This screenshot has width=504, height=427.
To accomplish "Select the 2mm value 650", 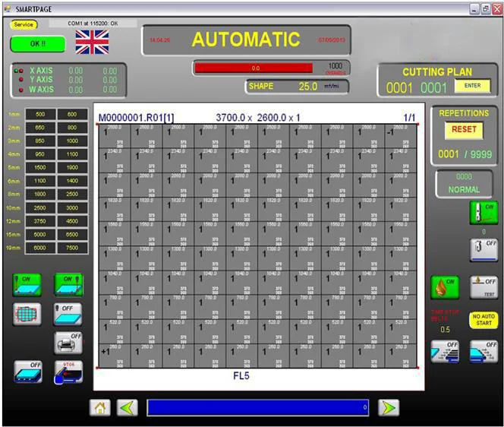I will (40, 128).
